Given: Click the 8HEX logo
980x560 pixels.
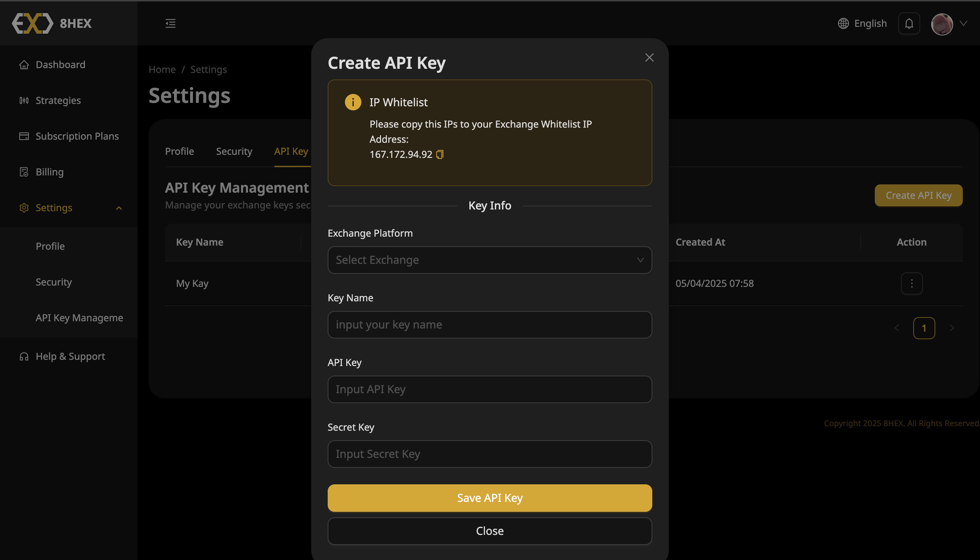Looking at the screenshot, I should coord(51,23).
